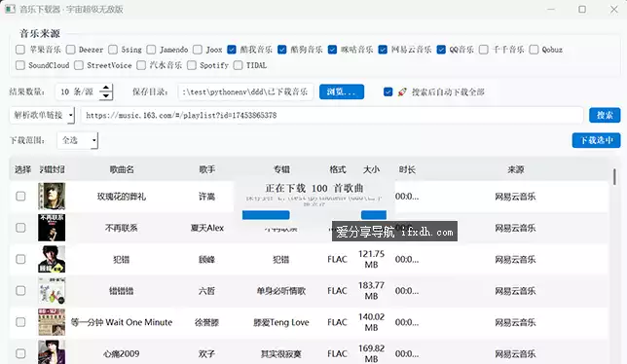Click album cover of 玫瑰花的葬礼

tap(52, 197)
